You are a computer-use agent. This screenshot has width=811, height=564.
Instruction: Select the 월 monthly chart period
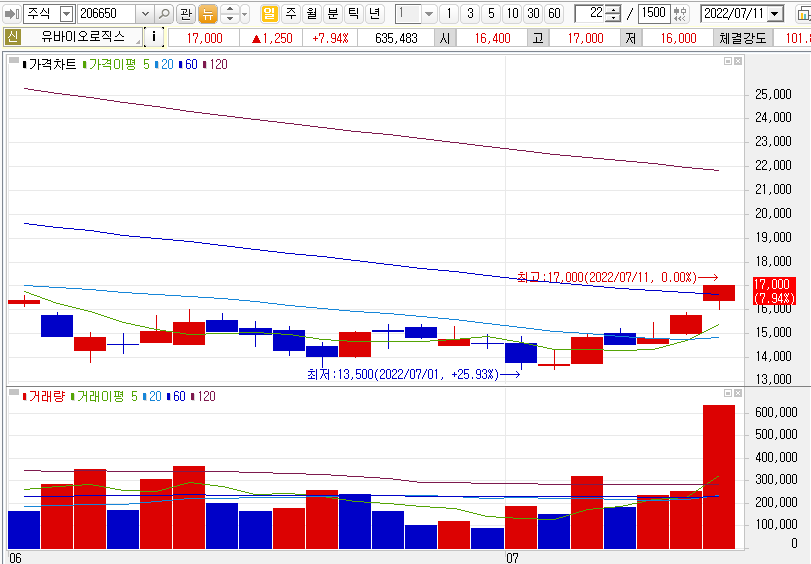pyautogui.click(x=312, y=14)
